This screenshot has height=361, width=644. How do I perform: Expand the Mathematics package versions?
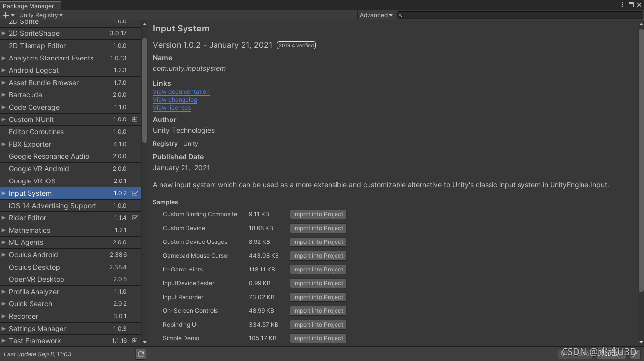(x=4, y=230)
